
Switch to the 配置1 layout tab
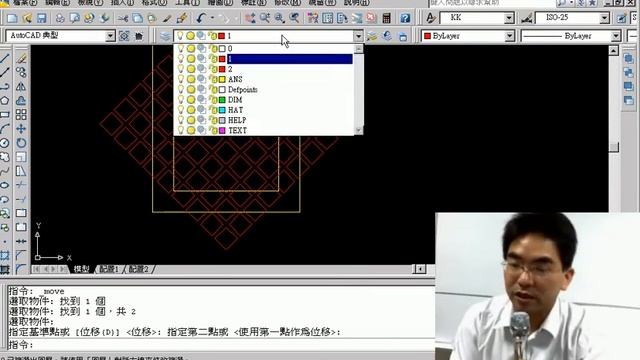tap(109, 269)
